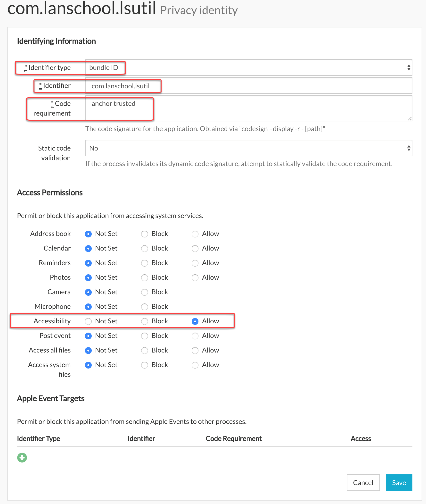Viewport: 426px width, 504px height.
Task: Select Not Set for Photos
Action: [88, 277]
